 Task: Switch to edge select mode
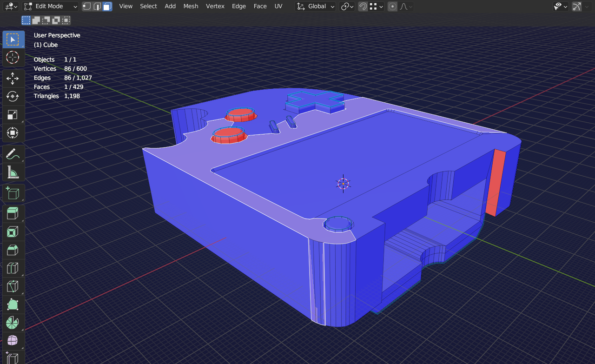click(x=97, y=7)
